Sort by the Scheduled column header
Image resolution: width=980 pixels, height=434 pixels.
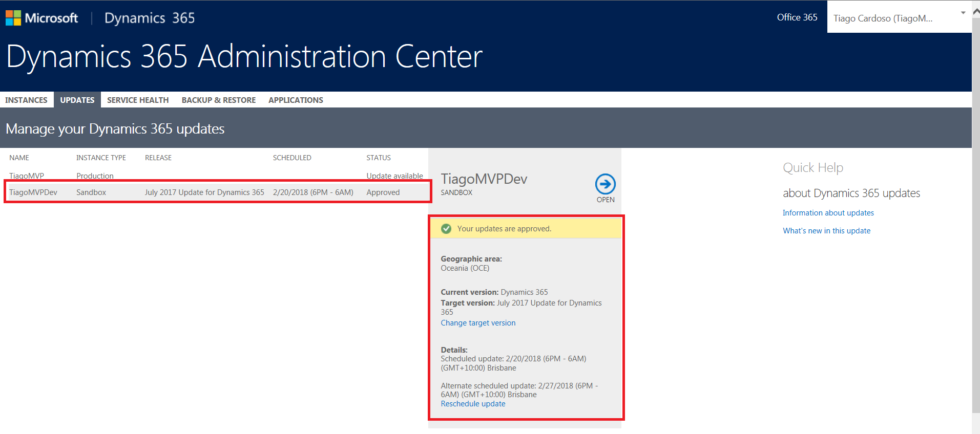pyautogui.click(x=292, y=158)
